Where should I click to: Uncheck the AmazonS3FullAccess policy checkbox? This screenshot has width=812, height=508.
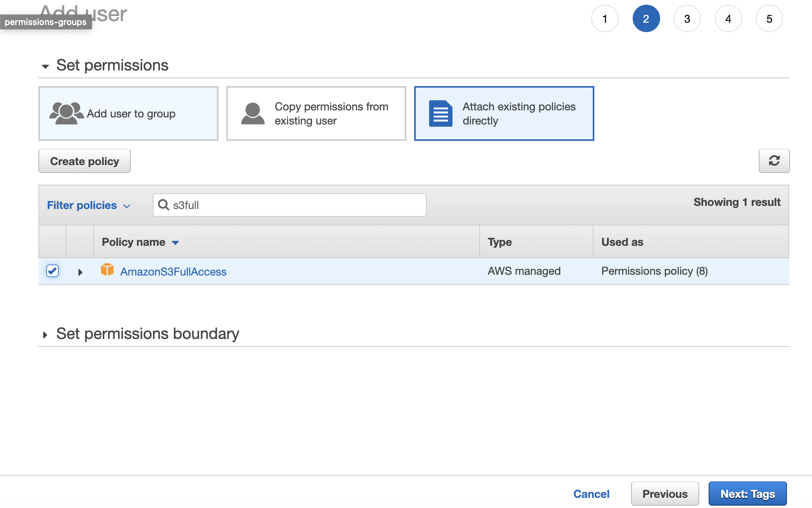(52, 271)
